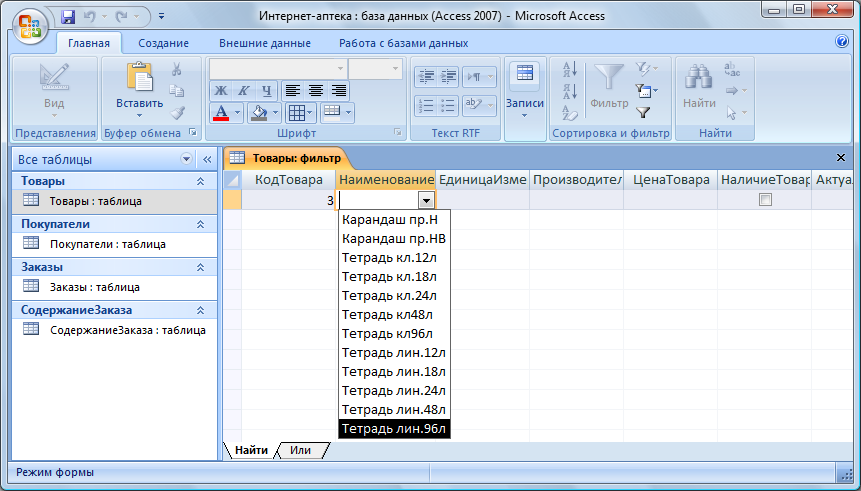Choose Тетрадь кл.24л from the list

click(x=394, y=295)
